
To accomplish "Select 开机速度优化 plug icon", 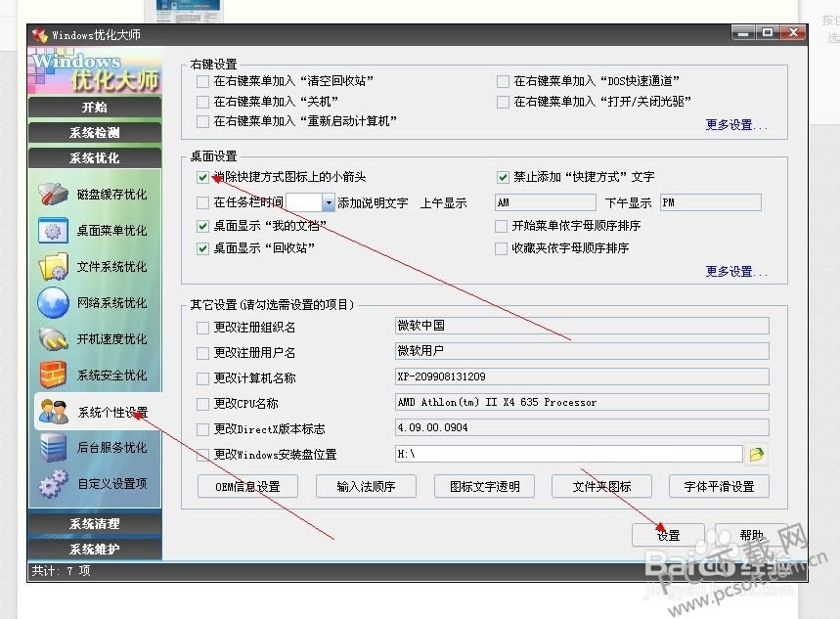I will pyautogui.click(x=53, y=339).
